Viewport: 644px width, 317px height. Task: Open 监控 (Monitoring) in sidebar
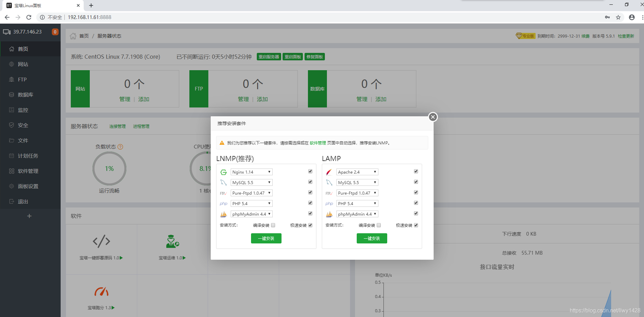[30, 110]
